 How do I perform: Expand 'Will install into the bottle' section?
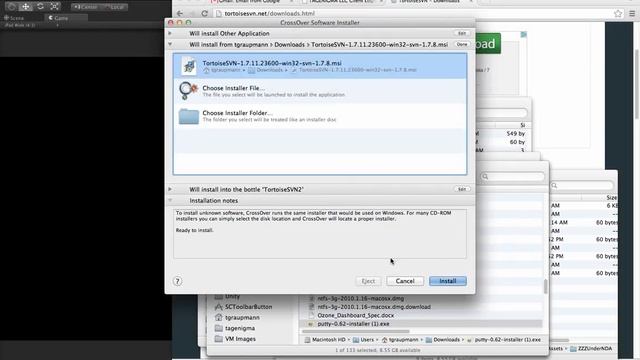pyautogui.click(x=170, y=189)
